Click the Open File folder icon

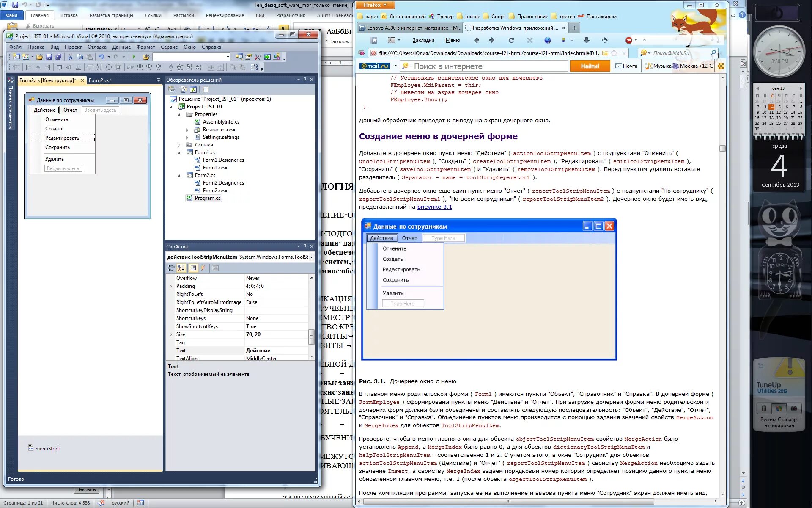39,57
